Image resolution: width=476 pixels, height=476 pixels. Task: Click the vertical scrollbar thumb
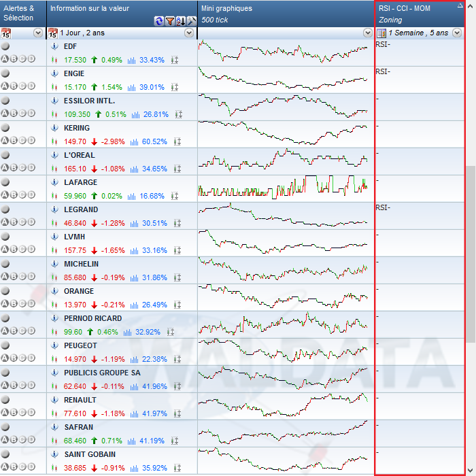click(x=471, y=254)
